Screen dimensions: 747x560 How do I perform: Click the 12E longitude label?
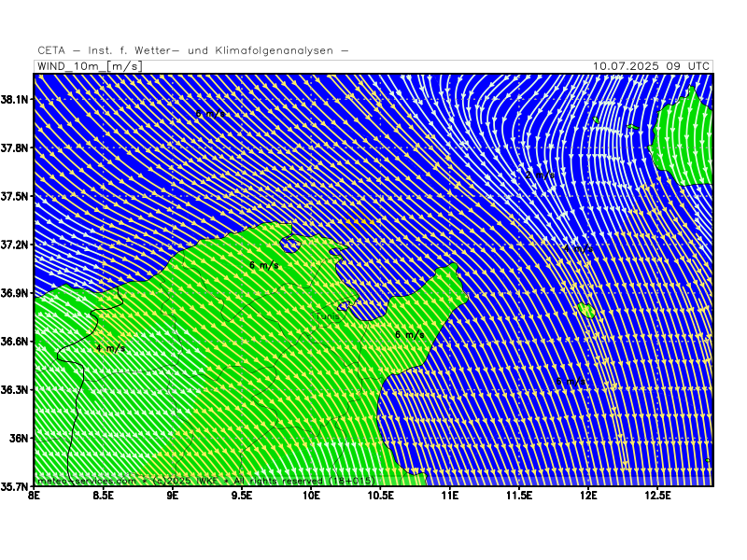(x=588, y=496)
